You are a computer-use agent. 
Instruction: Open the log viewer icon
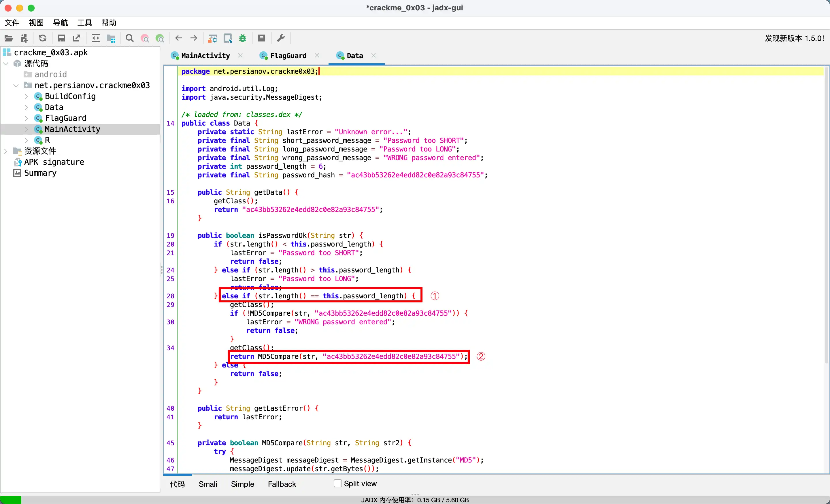coord(261,38)
